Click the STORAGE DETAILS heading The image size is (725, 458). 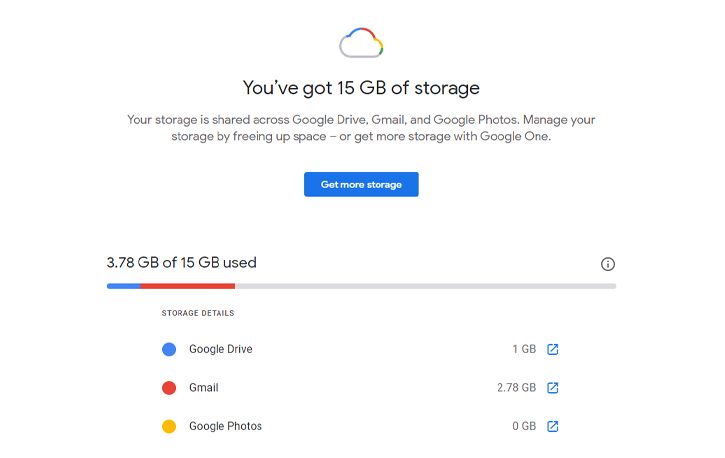click(x=198, y=313)
